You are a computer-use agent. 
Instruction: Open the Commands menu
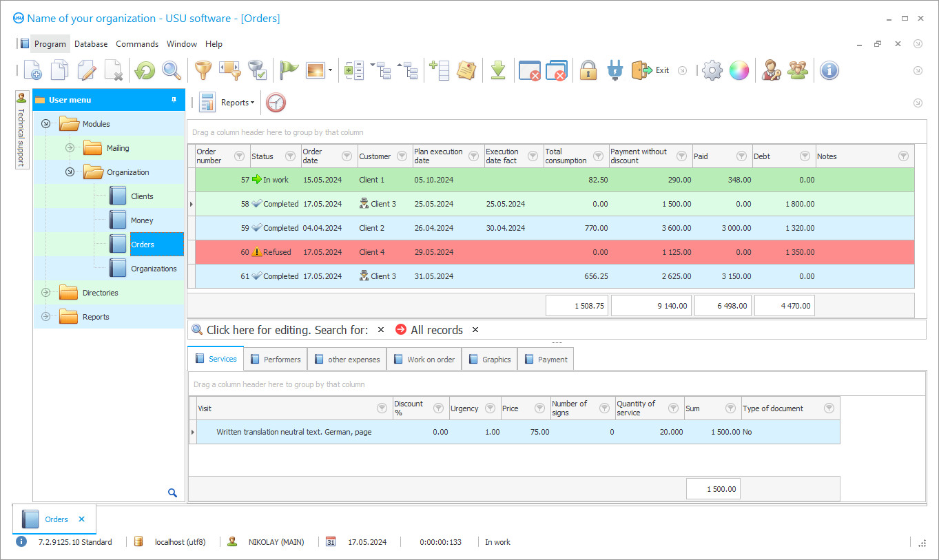click(137, 43)
